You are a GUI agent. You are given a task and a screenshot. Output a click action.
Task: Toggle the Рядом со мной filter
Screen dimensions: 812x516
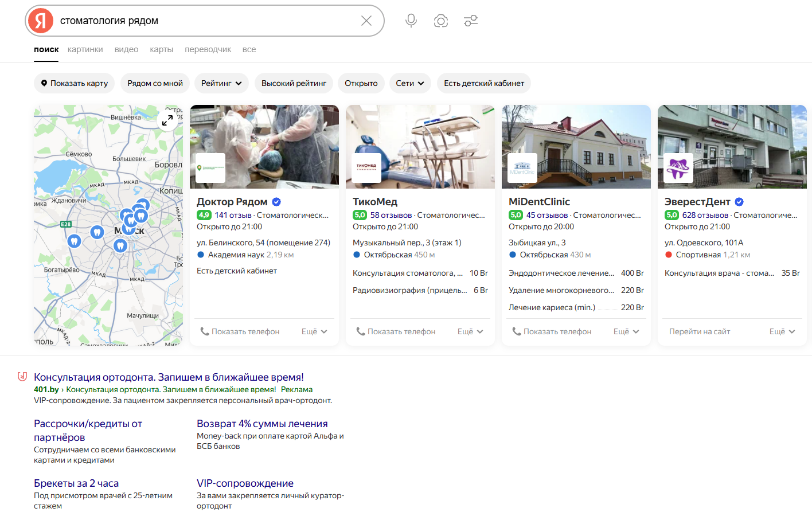tap(155, 83)
